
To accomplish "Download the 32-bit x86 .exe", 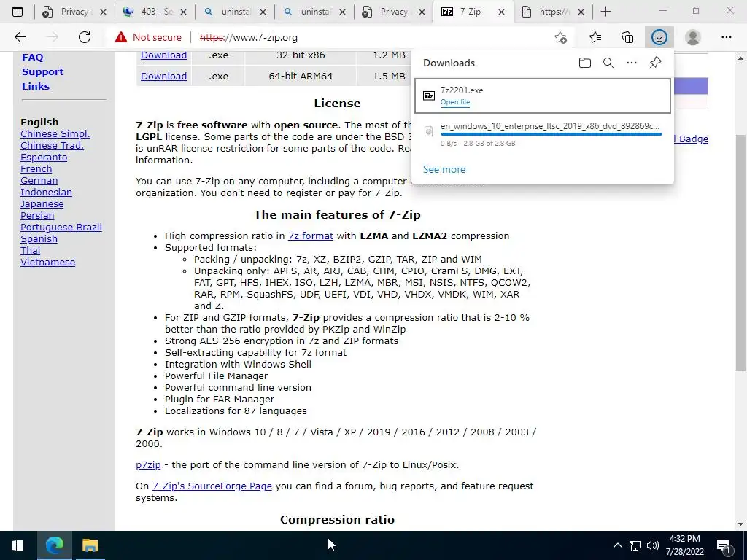I will click(x=163, y=55).
